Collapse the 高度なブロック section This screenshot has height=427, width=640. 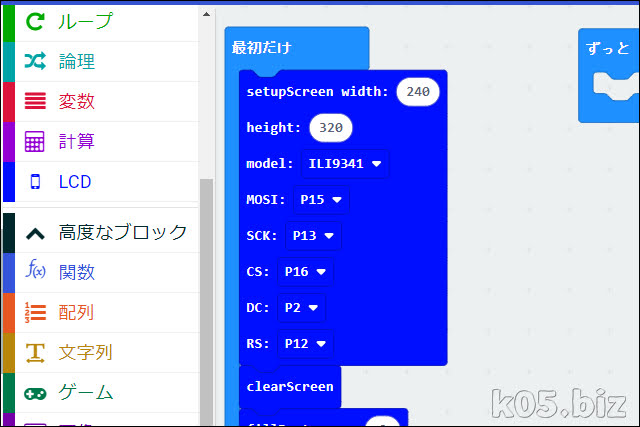click(x=101, y=233)
